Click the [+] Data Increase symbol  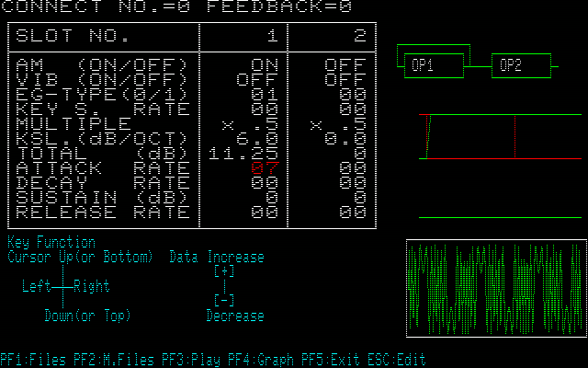(223, 271)
